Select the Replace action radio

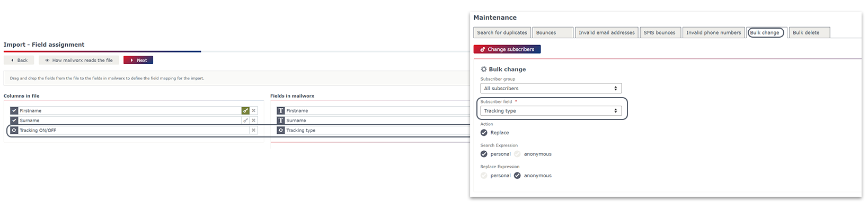coord(484,133)
